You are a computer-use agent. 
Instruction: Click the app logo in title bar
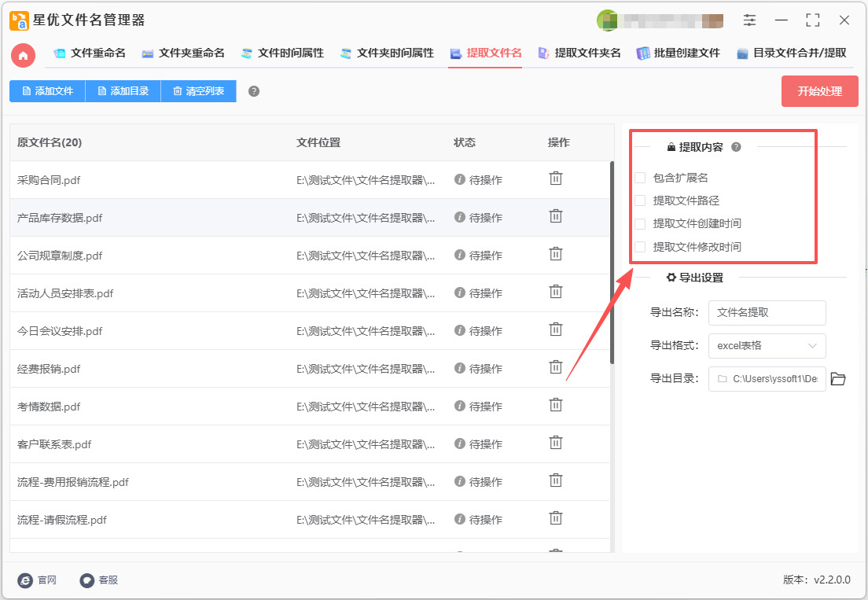coord(20,20)
